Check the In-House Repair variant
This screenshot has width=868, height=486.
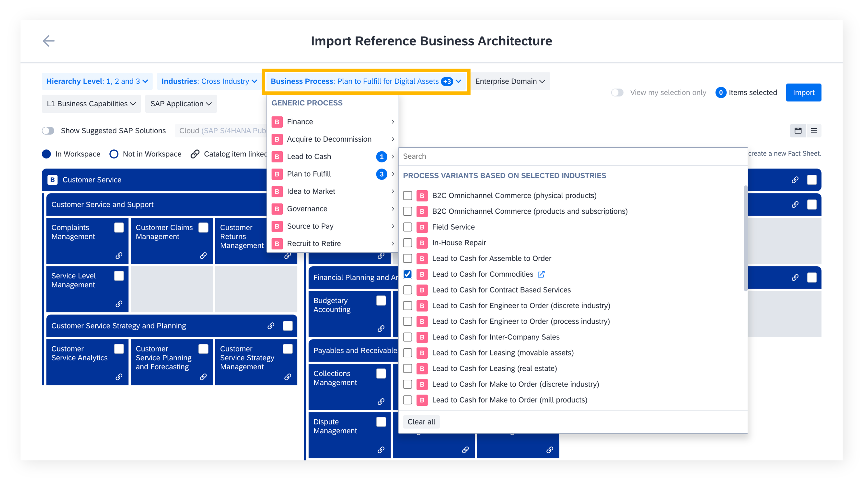[407, 243]
